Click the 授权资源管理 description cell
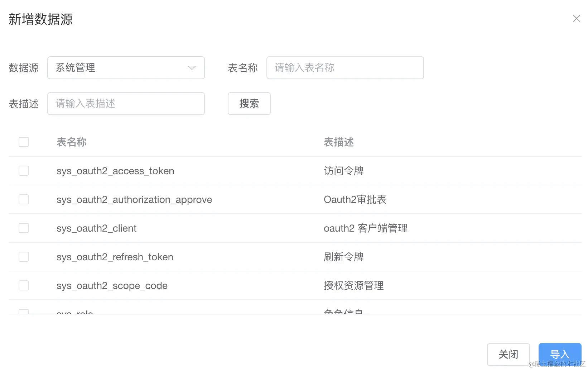This screenshot has width=588, height=370. pyautogui.click(x=354, y=286)
